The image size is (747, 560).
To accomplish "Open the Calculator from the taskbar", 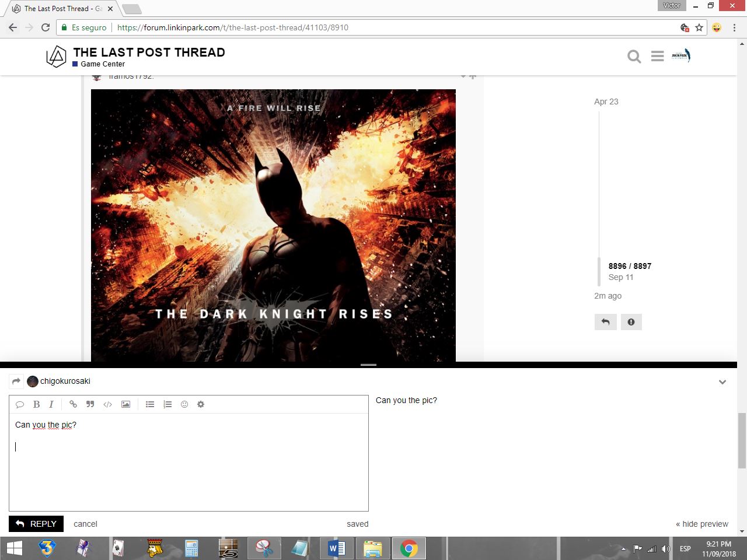I will [192, 548].
